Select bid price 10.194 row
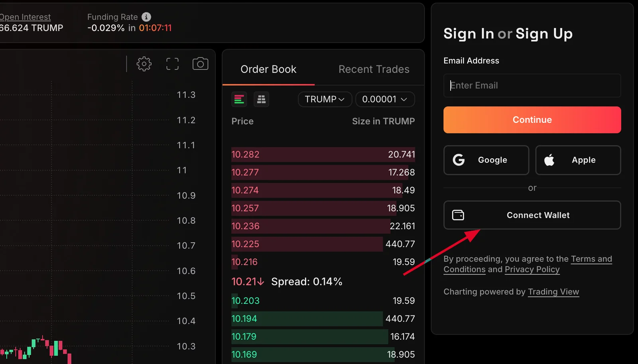Screen dimensions: 638x364 tap(323, 319)
